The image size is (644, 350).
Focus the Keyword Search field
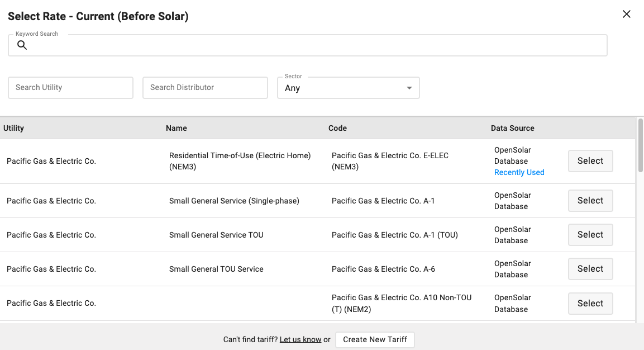click(x=308, y=45)
